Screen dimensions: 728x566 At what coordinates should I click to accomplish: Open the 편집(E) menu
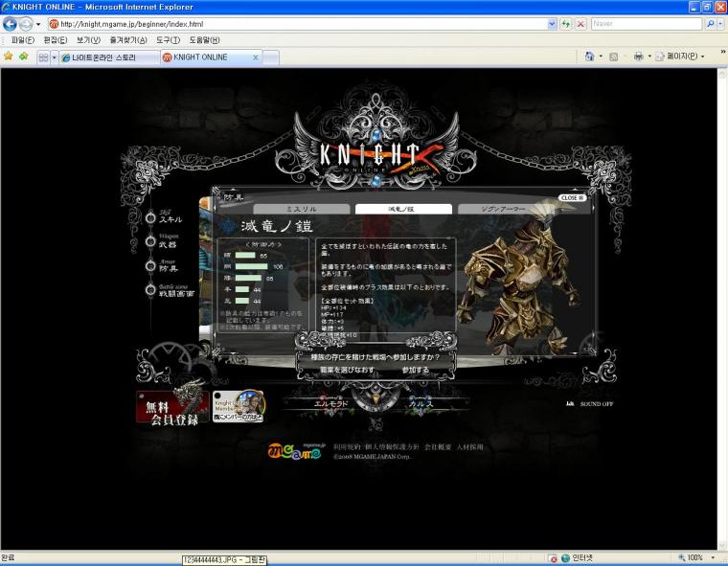[x=56, y=40]
